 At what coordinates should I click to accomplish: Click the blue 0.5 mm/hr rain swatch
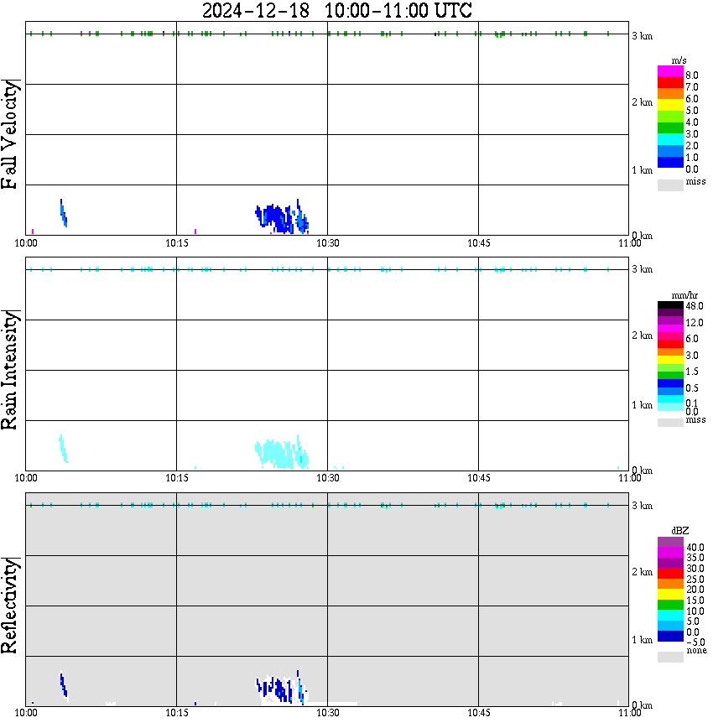(670, 383)
